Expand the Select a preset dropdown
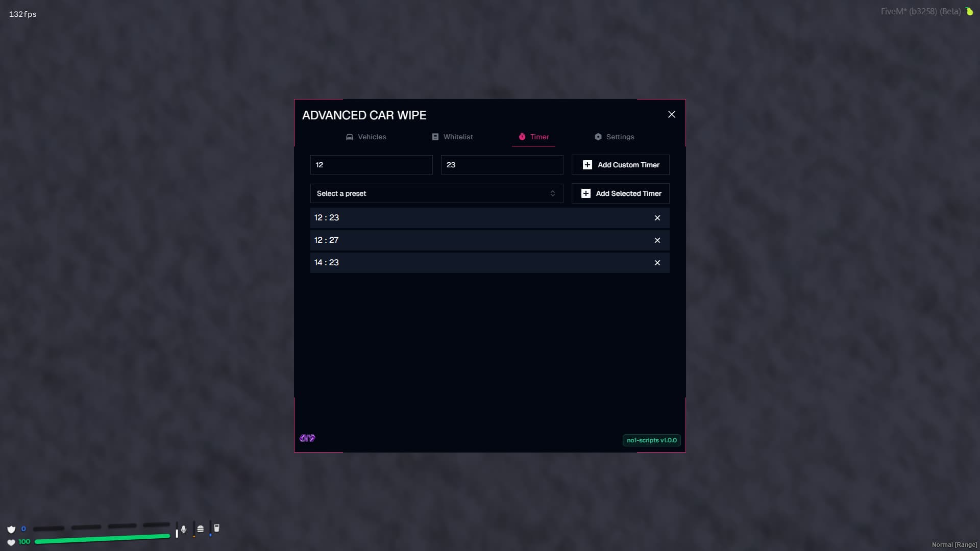 click(436, 193)
